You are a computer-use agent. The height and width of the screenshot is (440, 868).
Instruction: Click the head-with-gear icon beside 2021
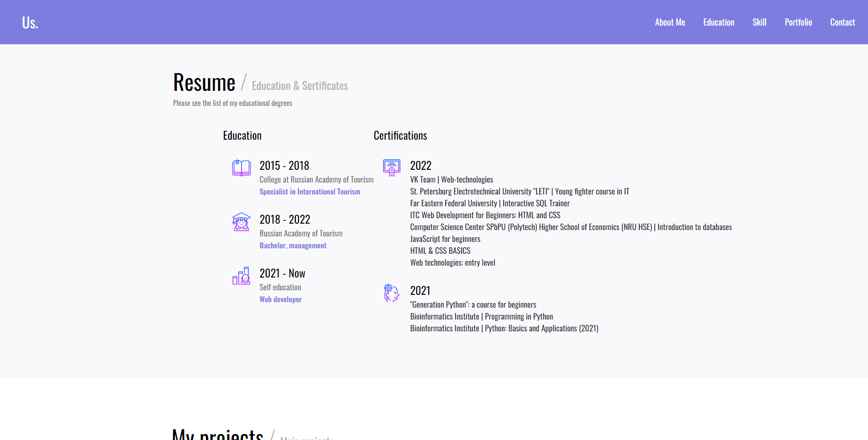[392, 293]
